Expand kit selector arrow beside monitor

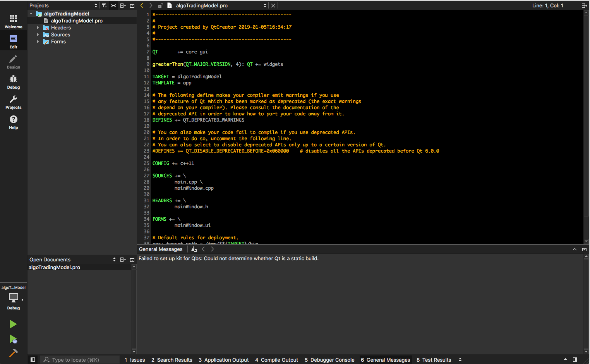22,300
